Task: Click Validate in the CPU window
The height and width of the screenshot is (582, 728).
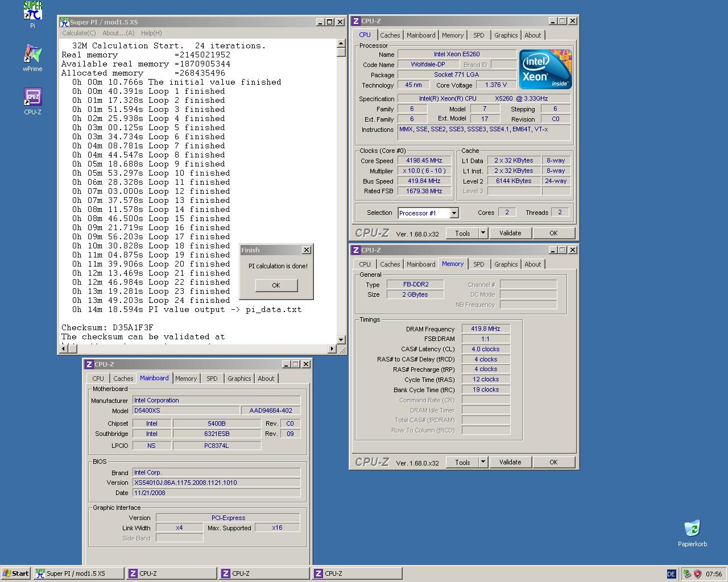Action: [x=510, y=233]
